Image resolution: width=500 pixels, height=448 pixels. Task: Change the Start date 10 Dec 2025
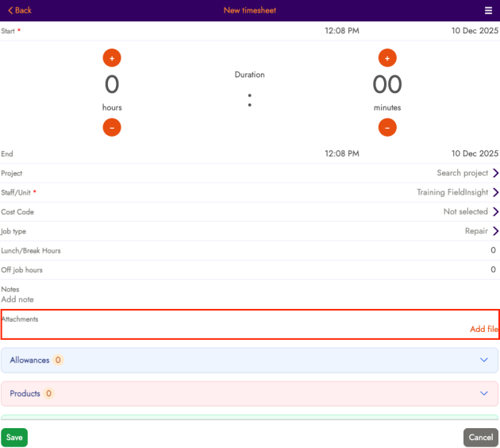click(x=475, y=31)
